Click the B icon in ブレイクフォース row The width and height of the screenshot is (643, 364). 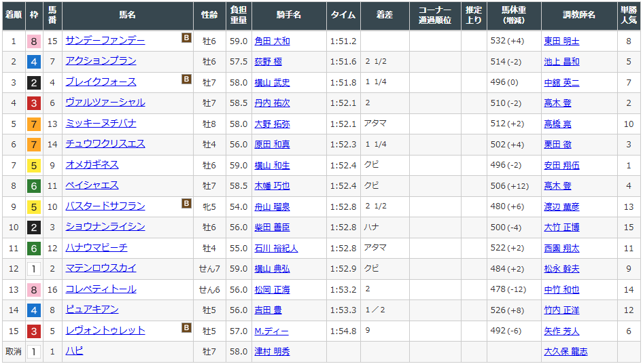click(x=186, y=79)
